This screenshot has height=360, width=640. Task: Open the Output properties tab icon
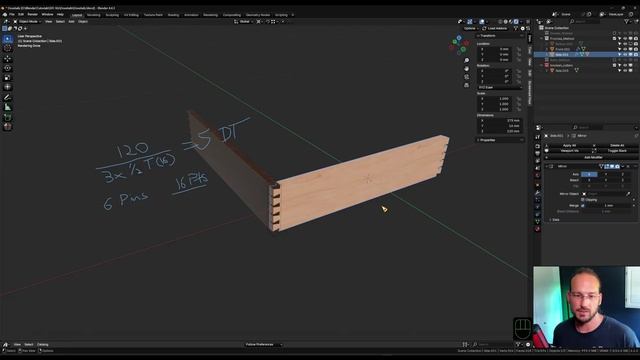pos(538,153)
